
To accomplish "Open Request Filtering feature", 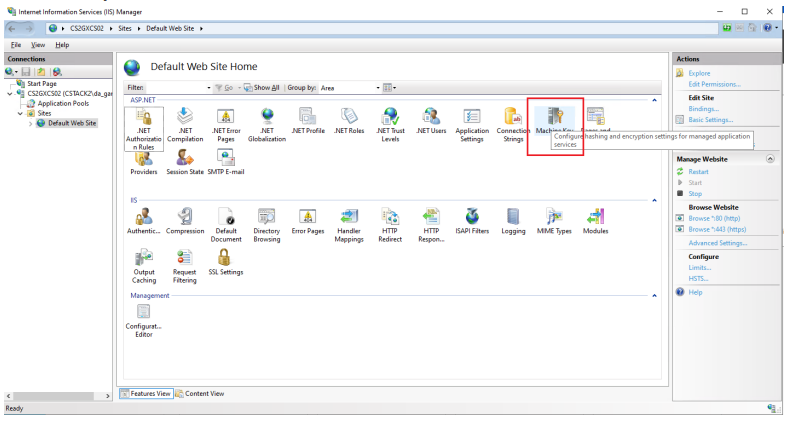I will [185, 266].
